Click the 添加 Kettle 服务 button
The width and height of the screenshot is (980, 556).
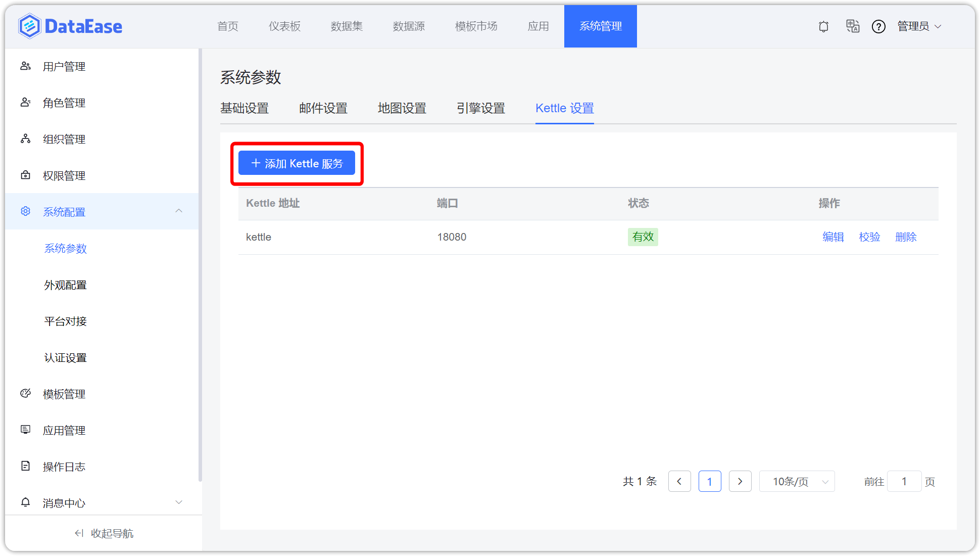[x=297, y=163]
